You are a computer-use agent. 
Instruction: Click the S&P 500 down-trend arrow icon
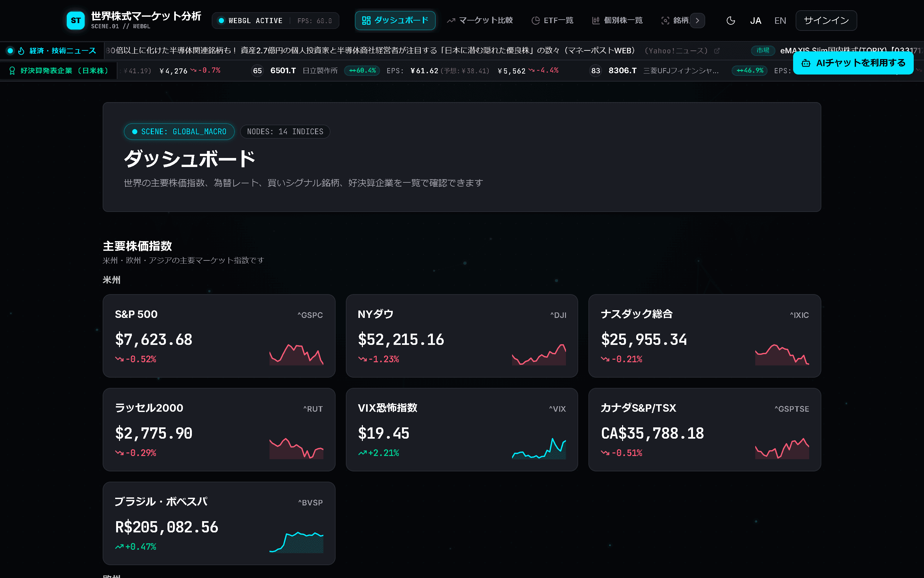point(119,359)
